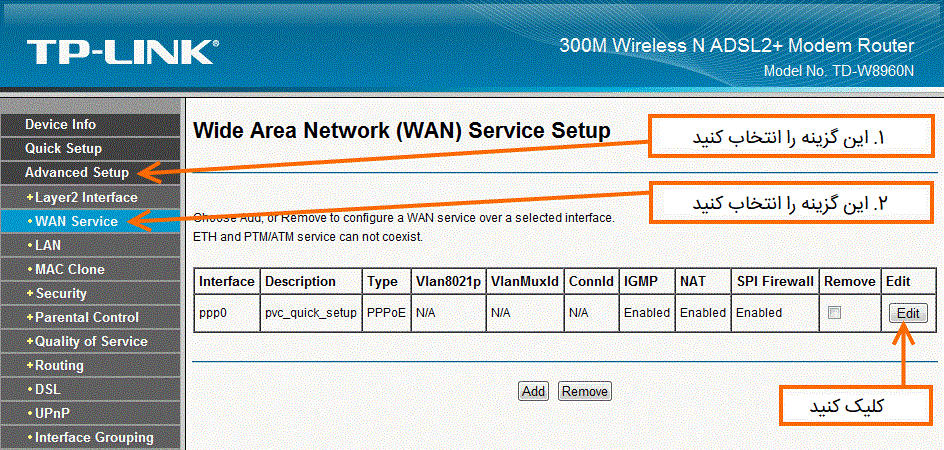Click the VlanMuxId column header
944x450 pixels.
[524, 281]
